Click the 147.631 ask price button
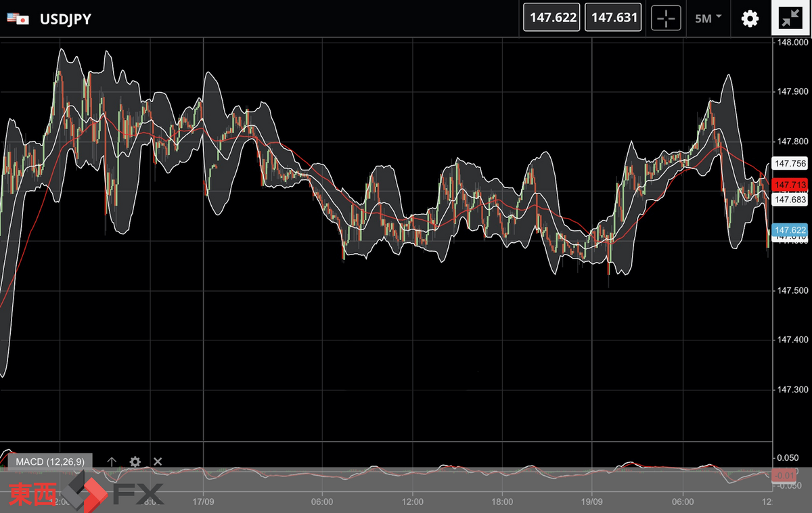This screenshot has height=513, width=812. coord(612,18)
